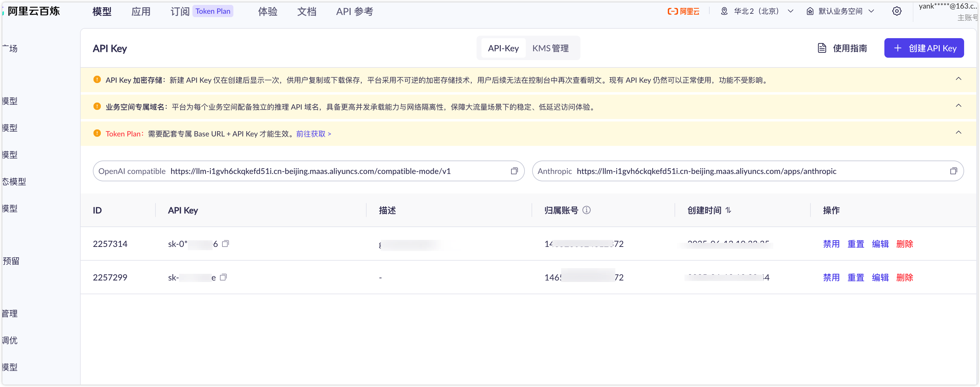Click 删除 for key 2257299
This screenshot has width=980, height=387.
click(904, 277)
